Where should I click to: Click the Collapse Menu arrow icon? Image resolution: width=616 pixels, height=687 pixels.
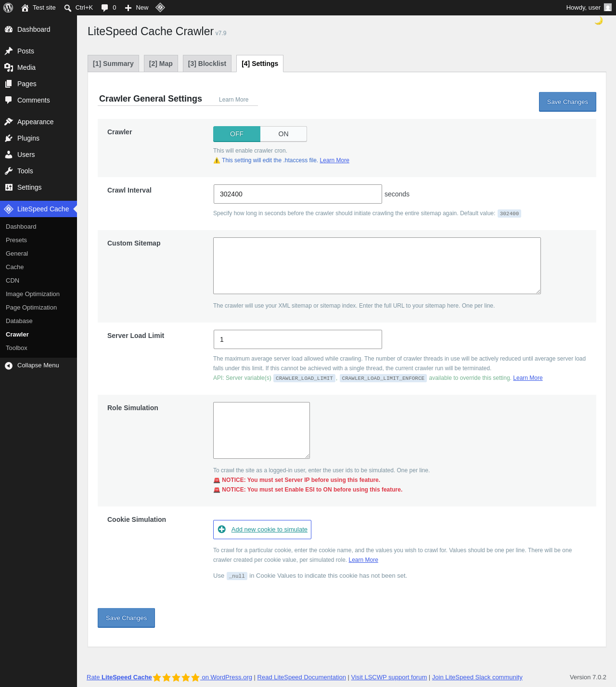9,365
